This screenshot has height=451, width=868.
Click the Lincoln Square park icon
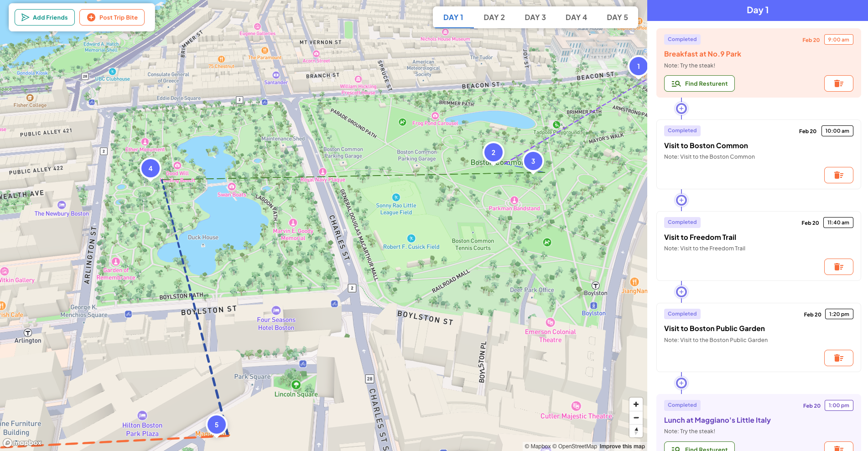[296, 385]
